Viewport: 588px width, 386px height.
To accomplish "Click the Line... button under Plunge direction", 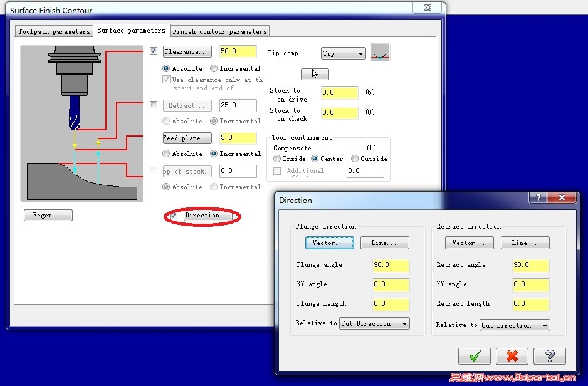I will [385, 243].
